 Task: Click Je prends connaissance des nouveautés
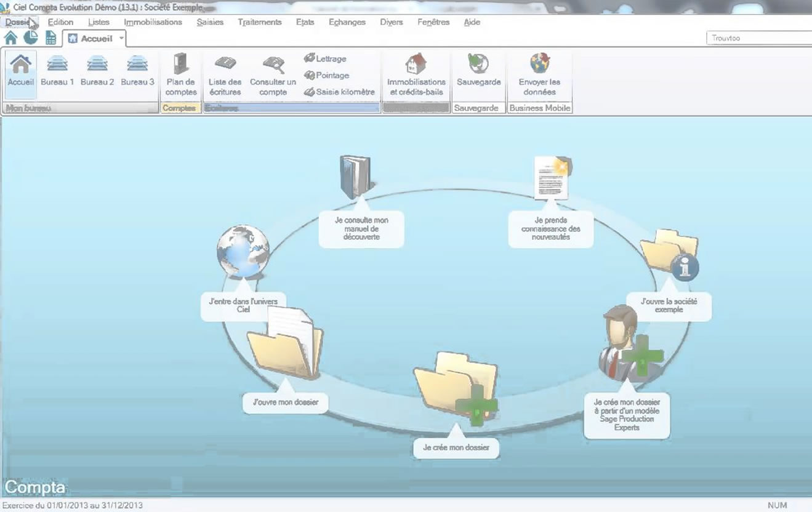point(551,228)
